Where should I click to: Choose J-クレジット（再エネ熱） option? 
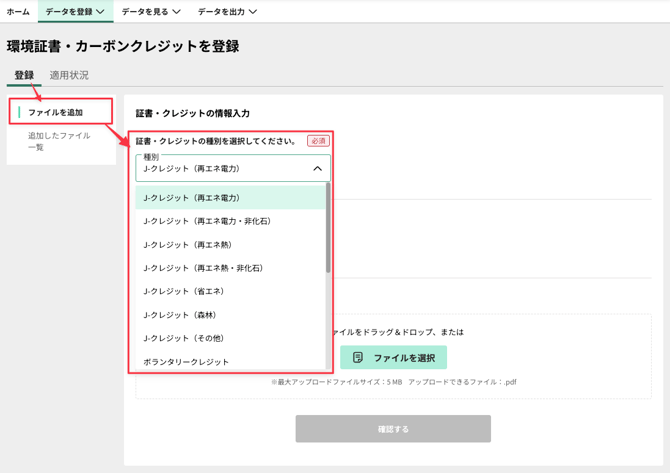click(231, 245)
